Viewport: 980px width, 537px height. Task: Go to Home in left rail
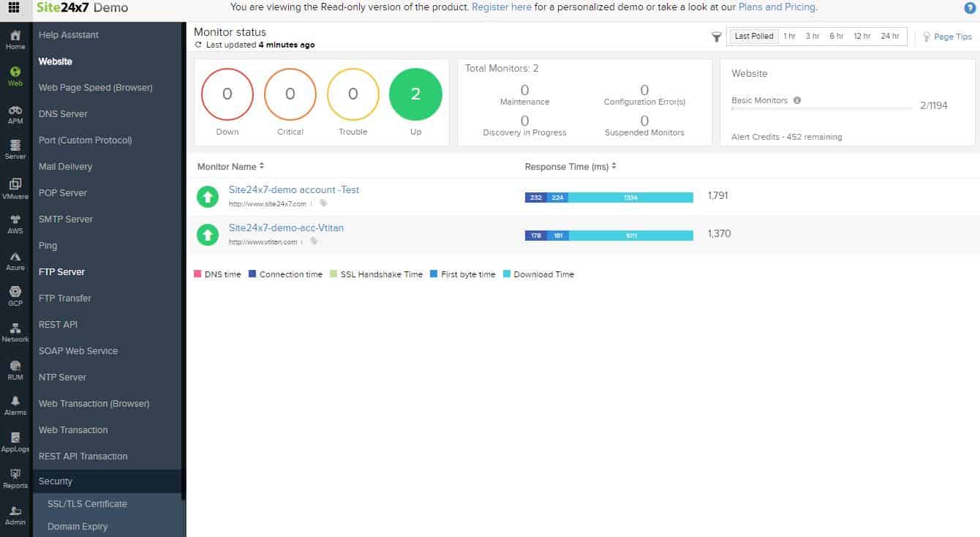tap(15, 40)
